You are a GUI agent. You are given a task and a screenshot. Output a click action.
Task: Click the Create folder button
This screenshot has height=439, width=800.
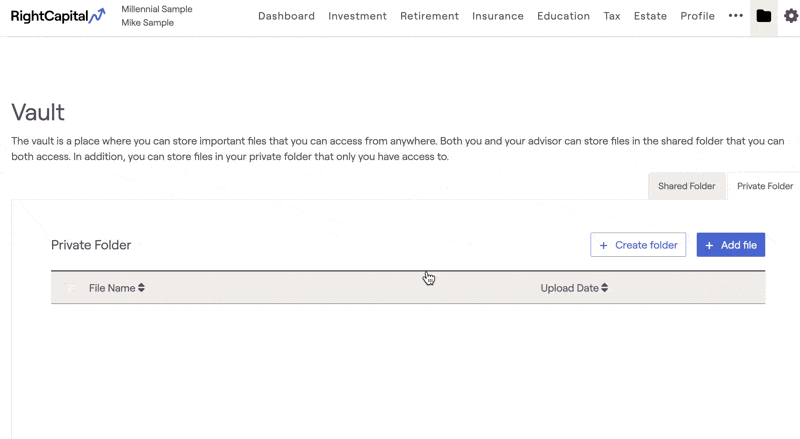638,245
